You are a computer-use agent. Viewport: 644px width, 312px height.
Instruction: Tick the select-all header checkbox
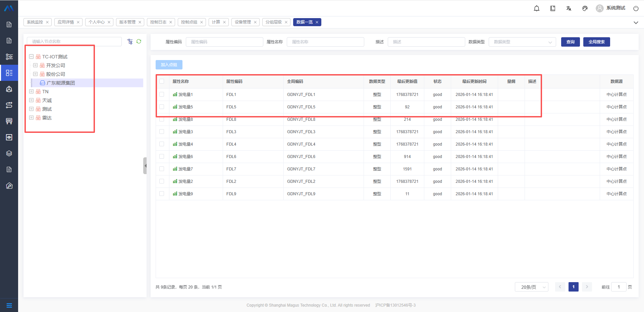click(x=162, y=82)
